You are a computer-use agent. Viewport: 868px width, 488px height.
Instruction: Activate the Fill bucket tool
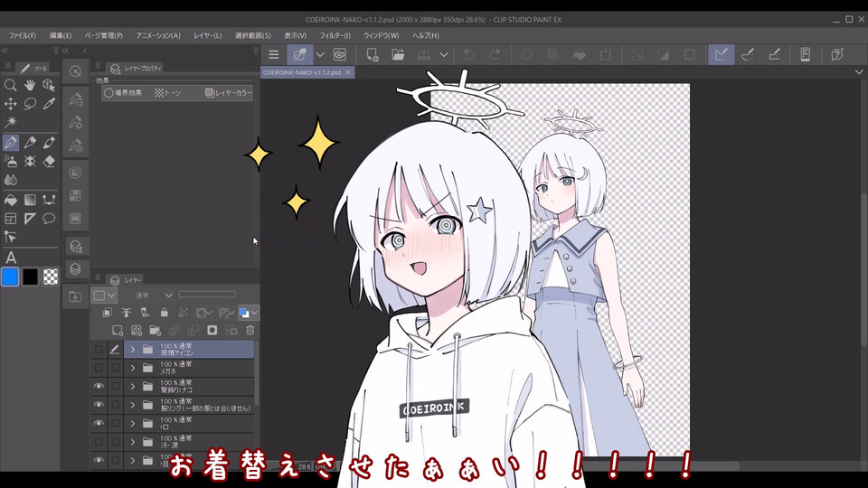click(11, 200)
